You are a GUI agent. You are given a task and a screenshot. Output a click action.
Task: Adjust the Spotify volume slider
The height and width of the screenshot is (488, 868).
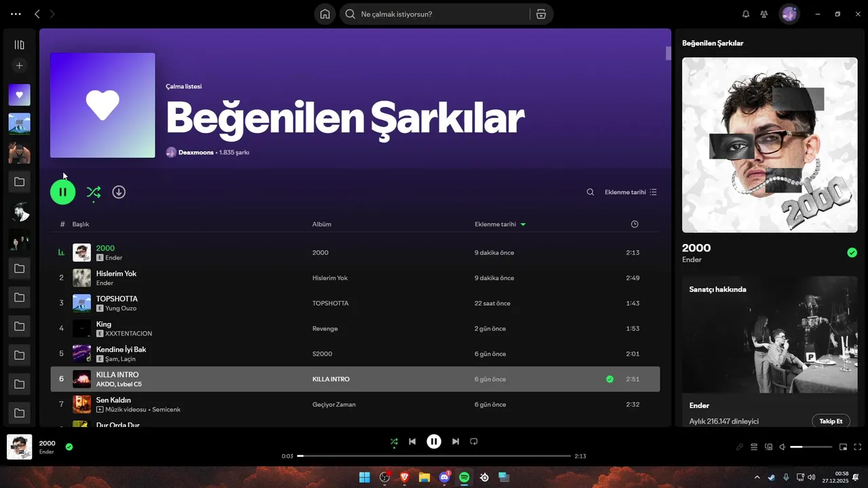[x=811, y=447]
